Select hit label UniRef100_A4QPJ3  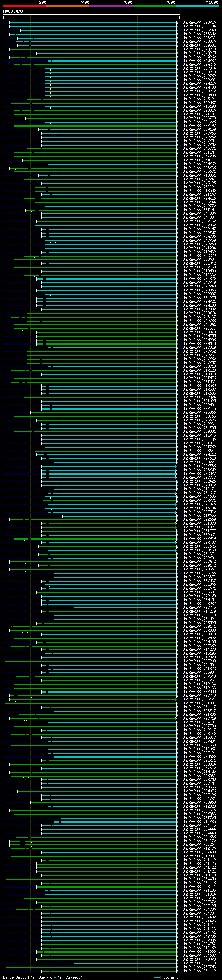[x=199, y=49]
